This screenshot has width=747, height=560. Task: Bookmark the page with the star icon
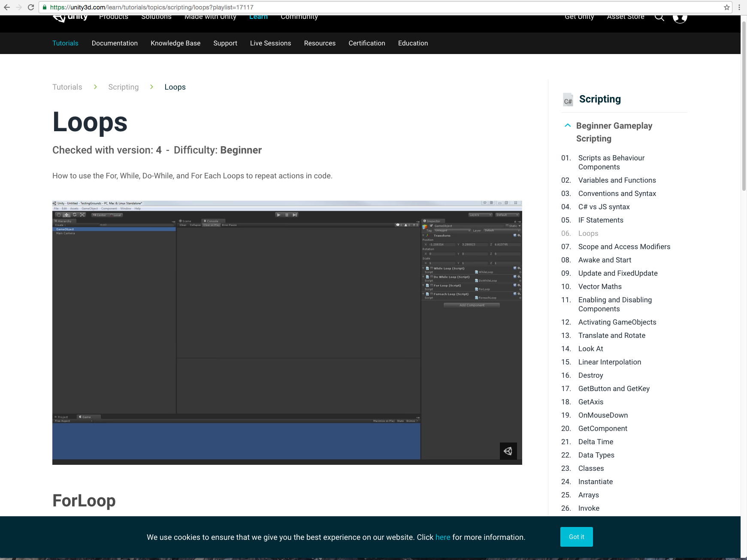pos(727,7)
